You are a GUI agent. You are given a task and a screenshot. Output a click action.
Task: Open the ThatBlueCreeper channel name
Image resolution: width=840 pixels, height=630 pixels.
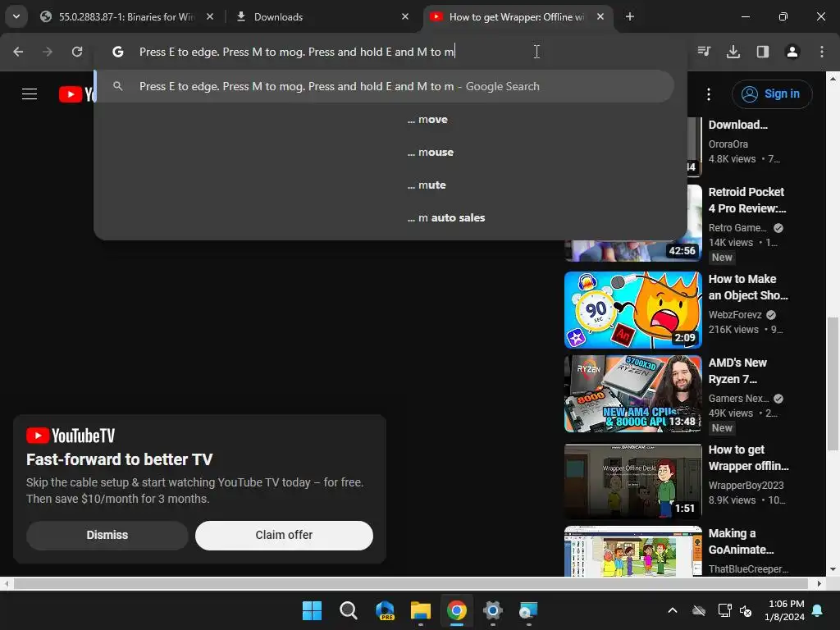(748, 569)
